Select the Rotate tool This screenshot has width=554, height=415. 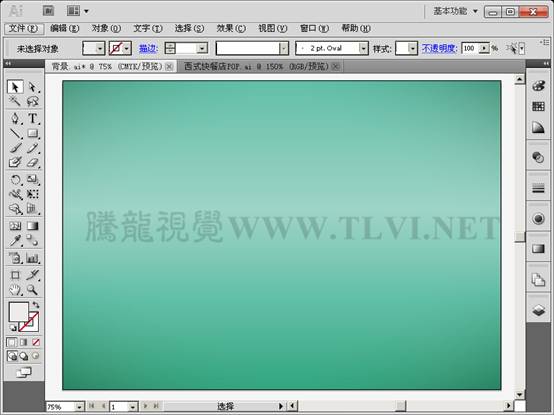(15, 180)
